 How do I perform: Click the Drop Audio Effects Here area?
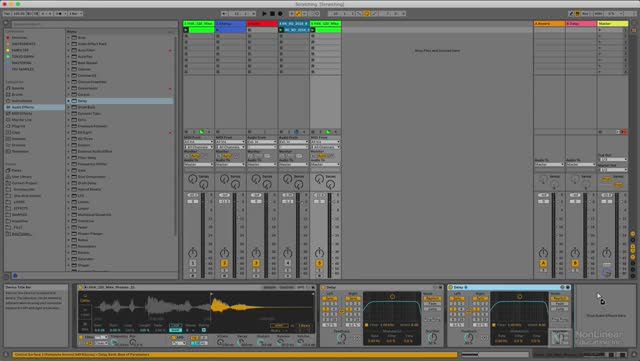[x=606, y=316]
